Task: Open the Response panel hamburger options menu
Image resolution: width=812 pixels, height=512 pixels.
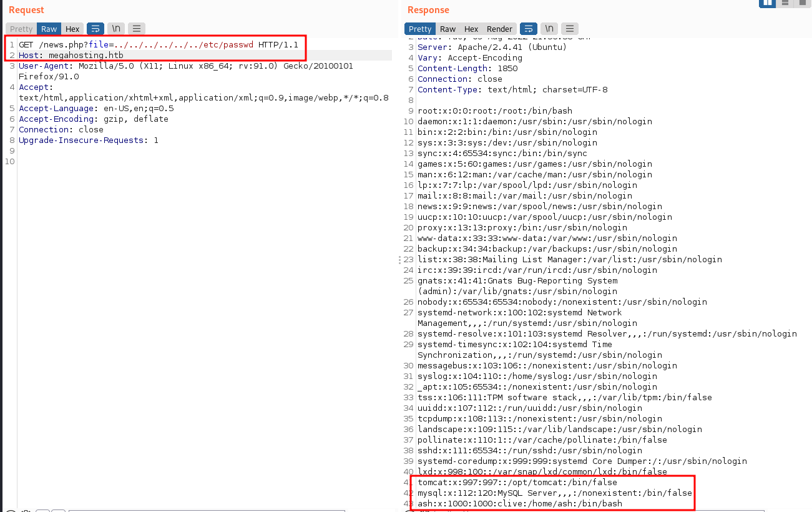Action: [x=569, y=29]
